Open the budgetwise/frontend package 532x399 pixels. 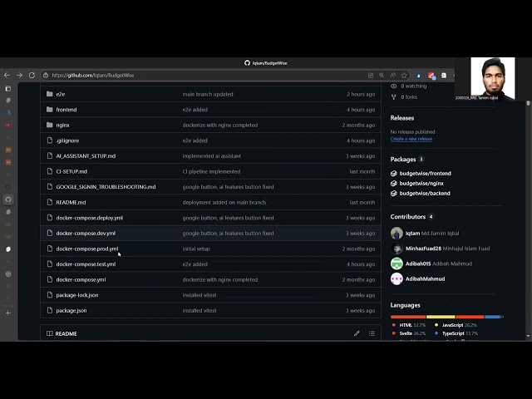(425, 173)
